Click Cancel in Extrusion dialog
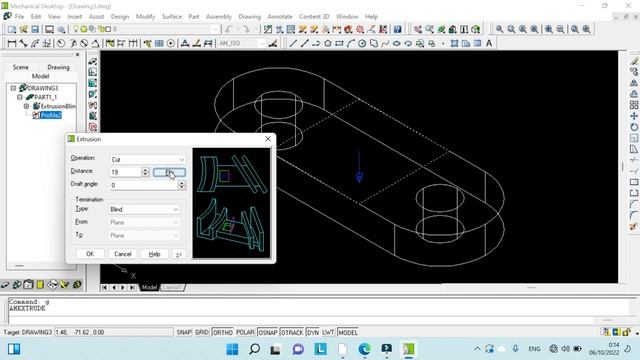This screenshot has height=360, width=640. pos(122,254)
